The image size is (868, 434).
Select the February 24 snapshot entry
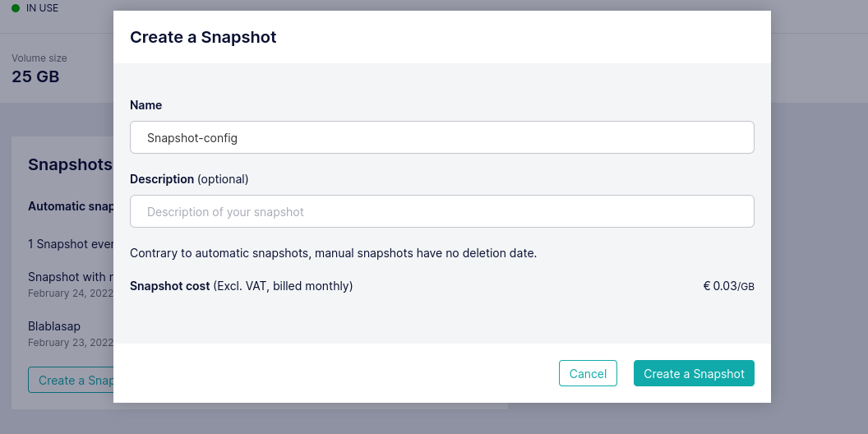[x=70, y=277]
